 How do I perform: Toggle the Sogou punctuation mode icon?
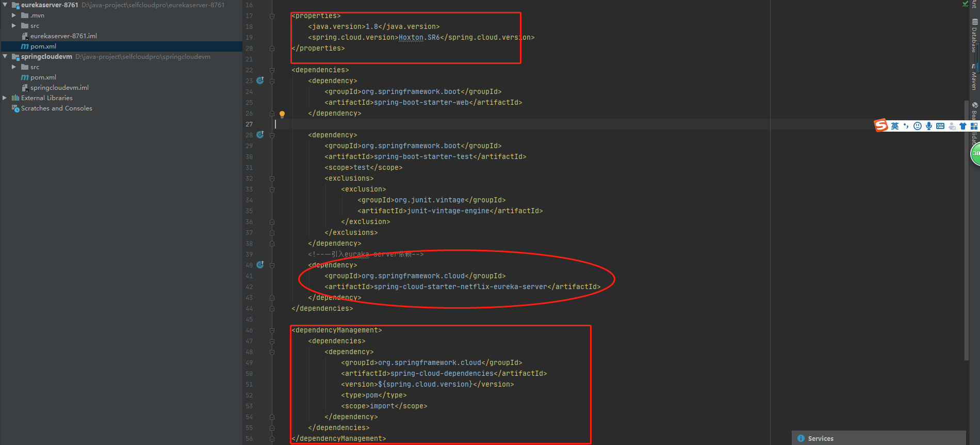coord(906,126)
